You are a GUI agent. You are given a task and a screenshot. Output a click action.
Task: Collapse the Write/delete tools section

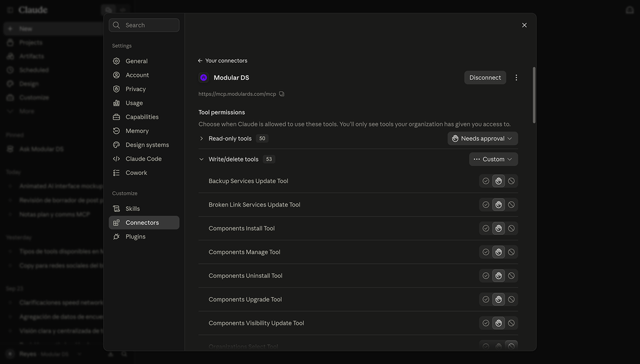201,159
